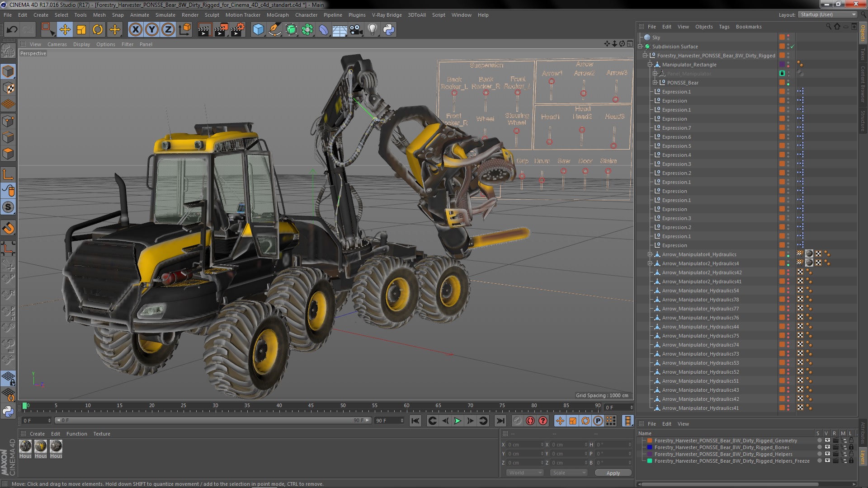Toggle Subdivision Surface enable checkmark

pyautogui.click(x=792, y=47)
